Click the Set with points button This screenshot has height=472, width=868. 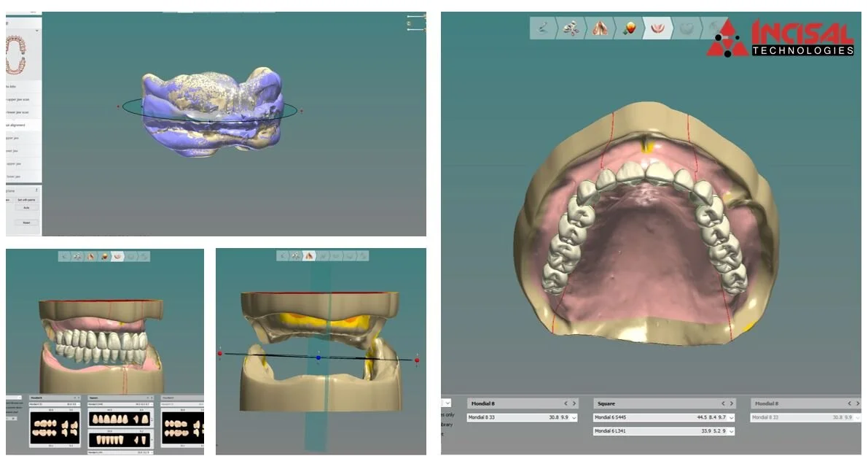pyautogui.click(x=26, y=198)
